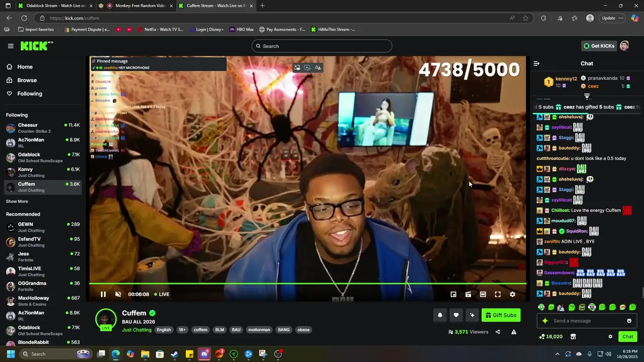Click the green Chat send button

coord(628,336)
